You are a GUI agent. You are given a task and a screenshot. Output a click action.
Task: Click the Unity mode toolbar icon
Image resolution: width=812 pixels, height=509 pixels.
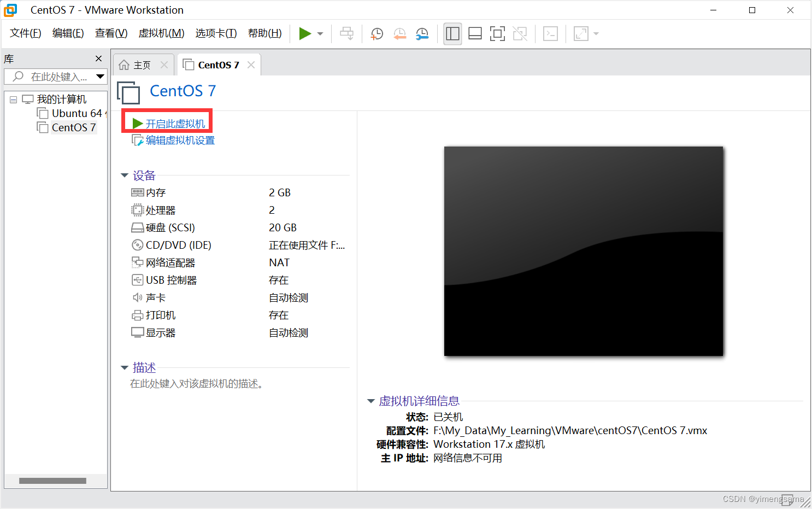click(x=520, y=34)
